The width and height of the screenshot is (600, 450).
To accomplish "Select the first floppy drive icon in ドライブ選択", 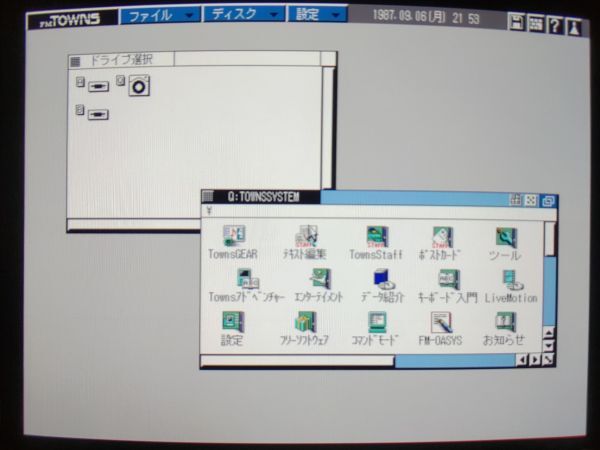I will point(98,86).
